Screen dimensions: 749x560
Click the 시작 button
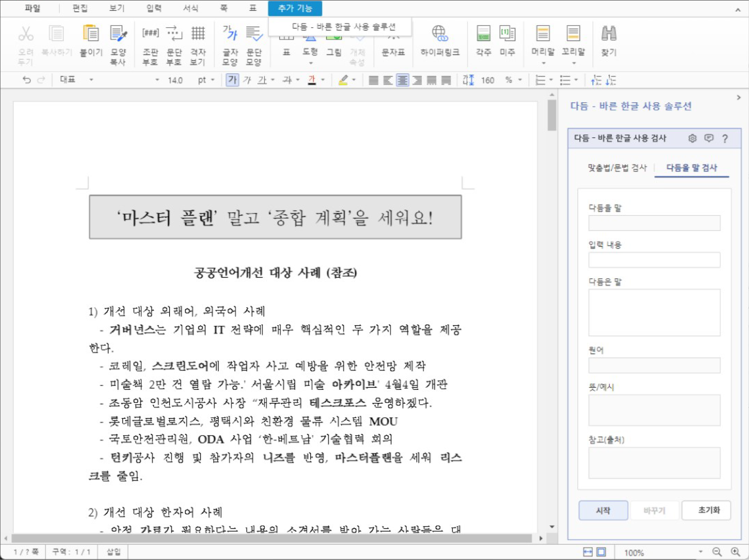click(603, 510)
